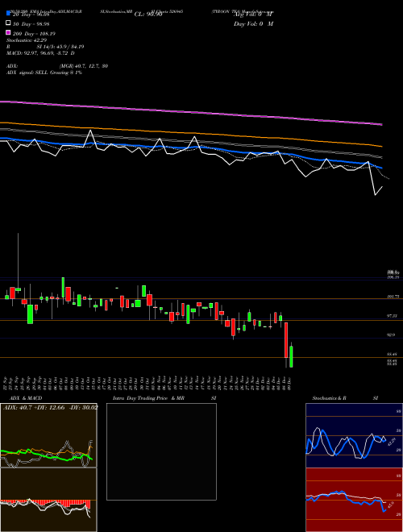Image resolution: width=403 pixels, height=532 pixels.
Task: Click the white 50 Day legend swatch
Action: [8, 23]
